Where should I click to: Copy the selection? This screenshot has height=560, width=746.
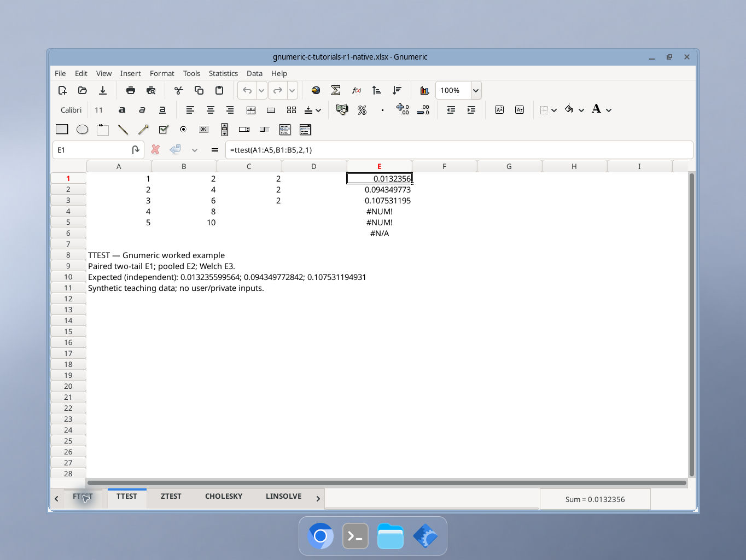click(x=199, y=90)
